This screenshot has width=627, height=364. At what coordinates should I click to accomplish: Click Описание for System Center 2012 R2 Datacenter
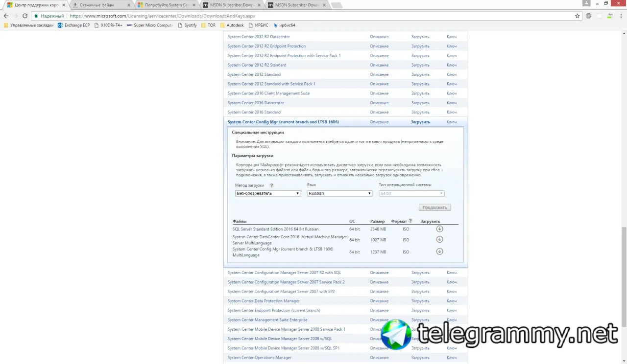[379, 37]
